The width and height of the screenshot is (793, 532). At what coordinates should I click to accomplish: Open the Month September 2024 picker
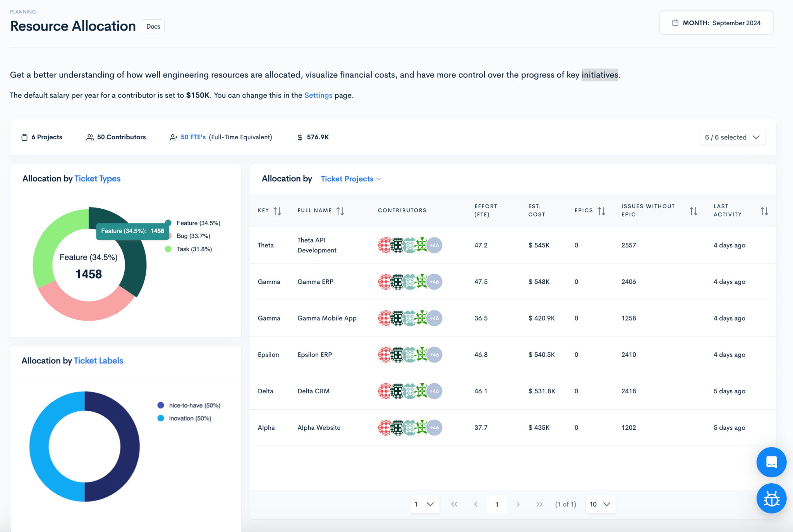pos(716,23)
